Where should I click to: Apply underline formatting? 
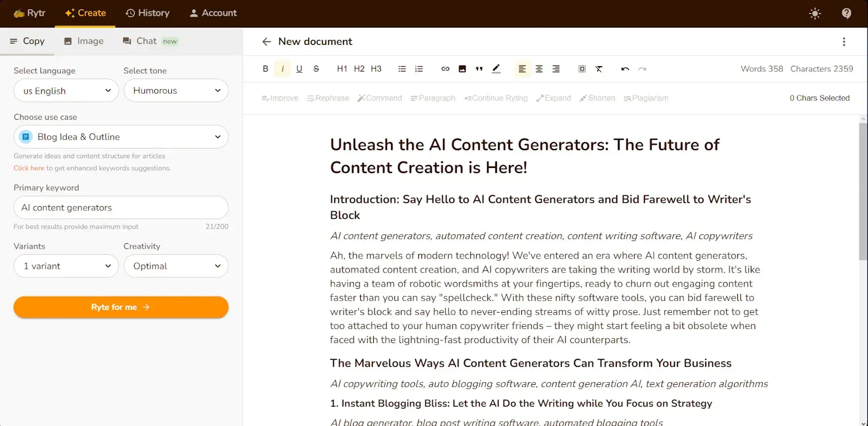pyautogui.click(x=299, y=69)
